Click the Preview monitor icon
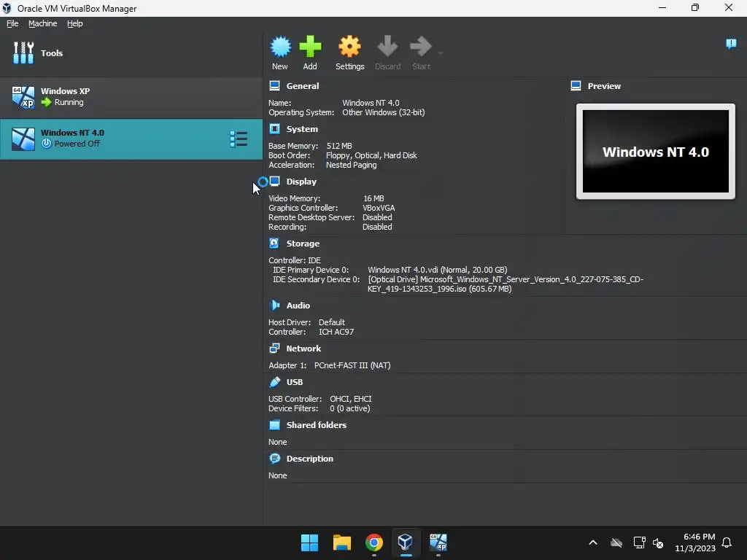 tap(576, 86)
